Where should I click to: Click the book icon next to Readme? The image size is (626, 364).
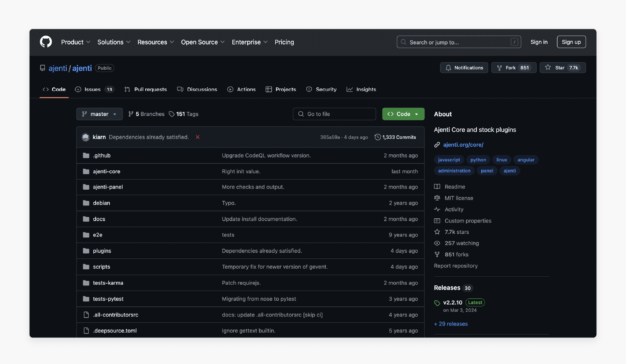[437, 187]
